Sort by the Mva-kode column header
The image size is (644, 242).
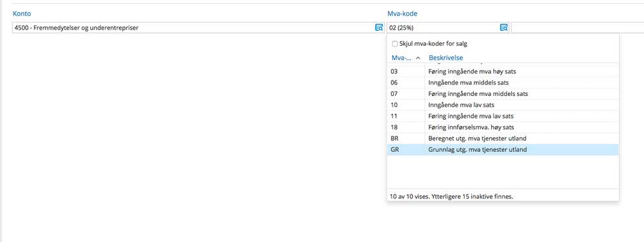(x=405, y=58)
